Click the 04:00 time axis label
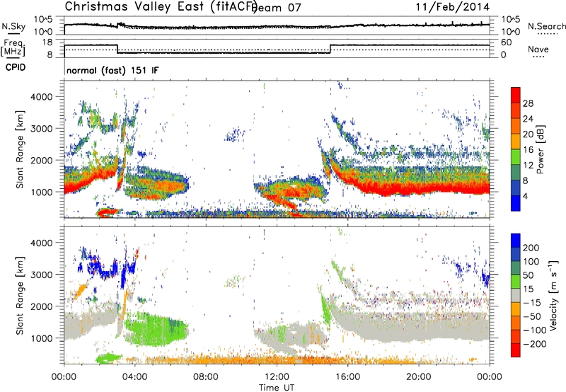The width and height of the screenshot is (566, 392). point(134,377)
